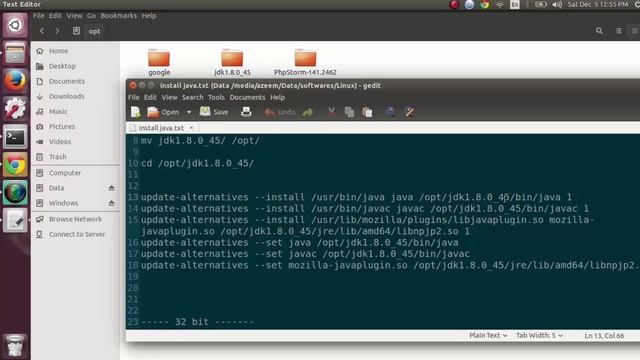Change the Tab Width dropdown
This screenshot has width=640, height=360.
pyautogui.click(x=539, y=335)
